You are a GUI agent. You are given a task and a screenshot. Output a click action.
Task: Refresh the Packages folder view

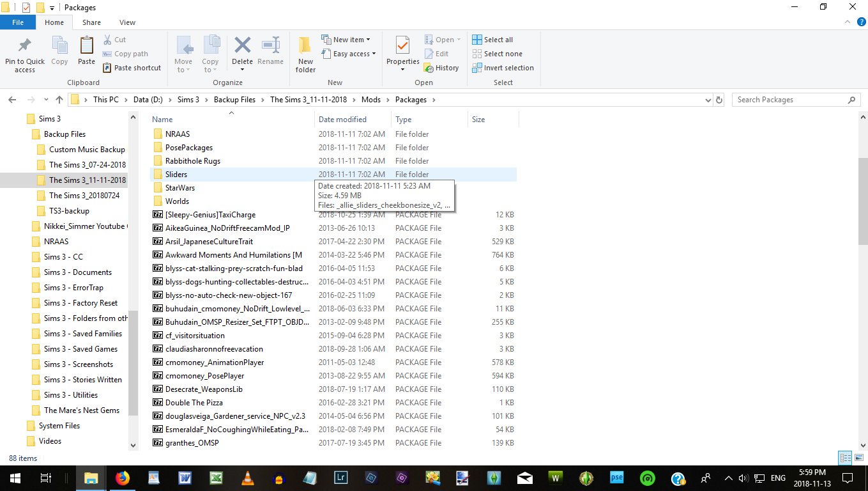coord(719,100)
